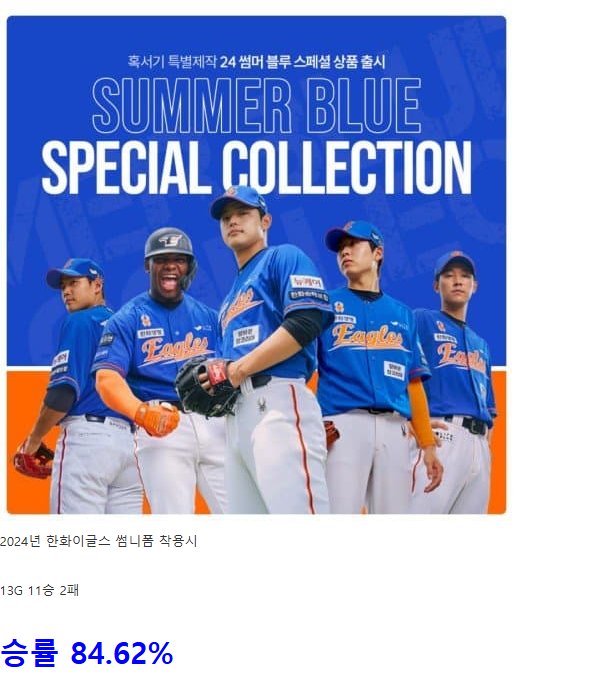Click the white SPECIAL COLLECTION title text
600x687 pixels.
(x=256, y=167)
